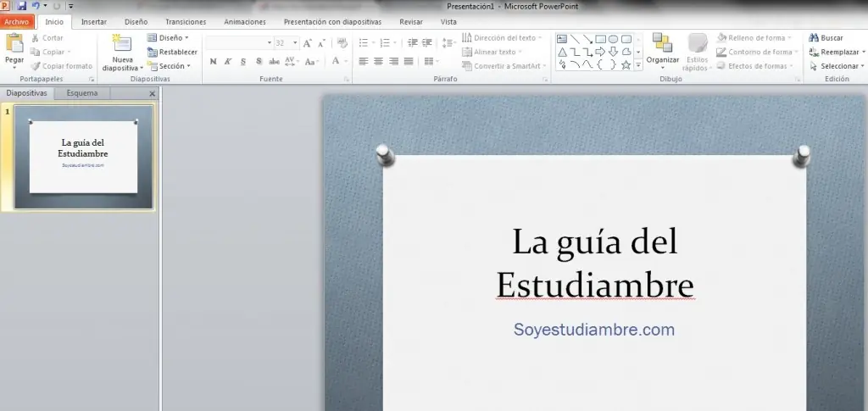Click Restablecer slide button
Image resolution: width=868 pixels, height=411 pixels.
pos(172,52)
